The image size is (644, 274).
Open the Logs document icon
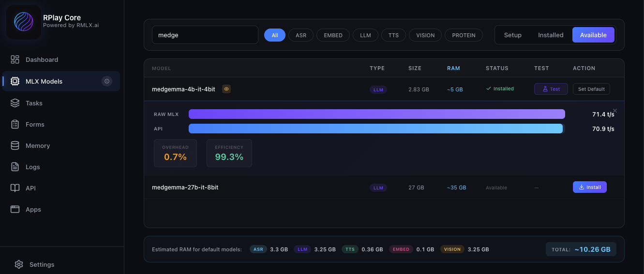(15, 167)
